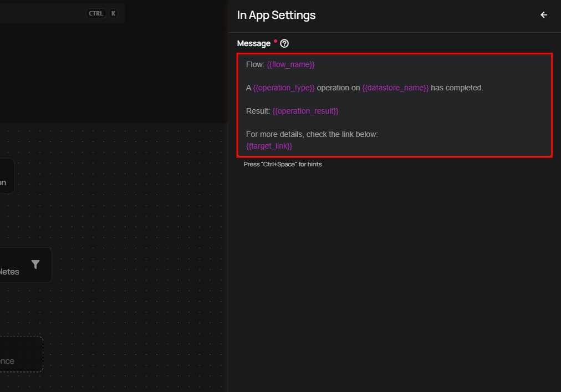The width and height of the screenshot is (561, 392).
Task: Click the K keyboard shortcut badge
Action: click(x=113, y=13)
